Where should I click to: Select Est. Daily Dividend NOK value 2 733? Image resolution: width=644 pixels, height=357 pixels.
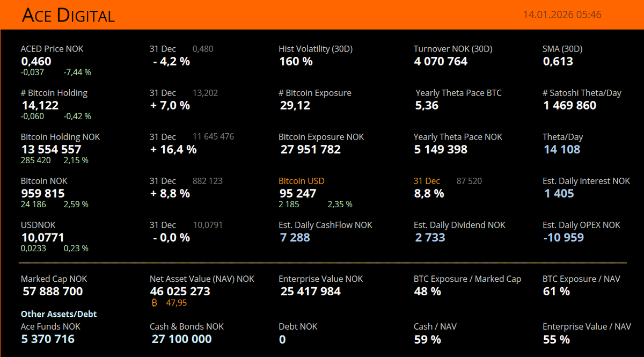pyautogui.click(x=430, y=237)
